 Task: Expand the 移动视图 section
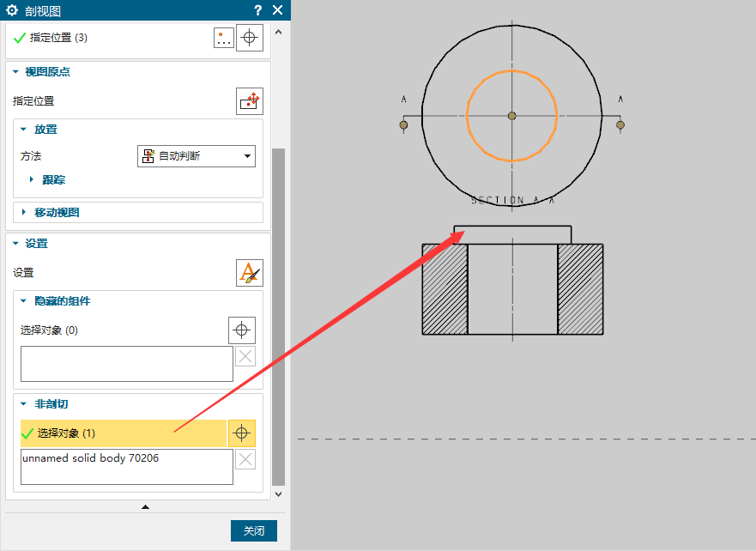pyautogui.click(x=24, y=212)
